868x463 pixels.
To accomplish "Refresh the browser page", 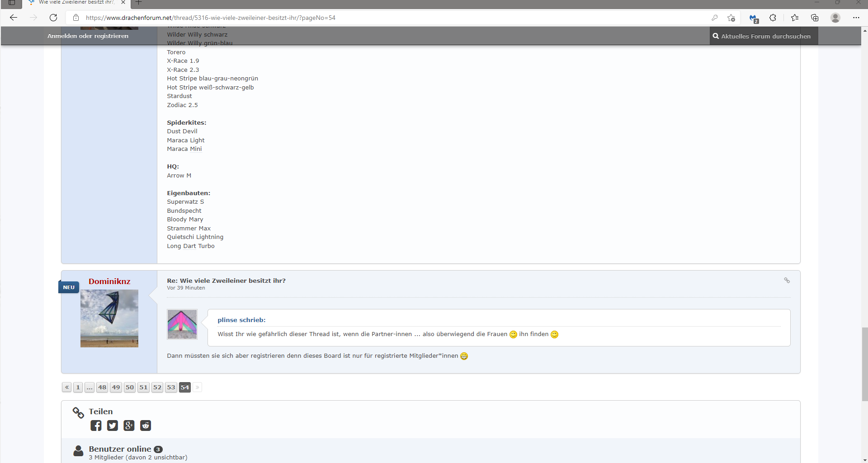I will [x=53, y=18].
